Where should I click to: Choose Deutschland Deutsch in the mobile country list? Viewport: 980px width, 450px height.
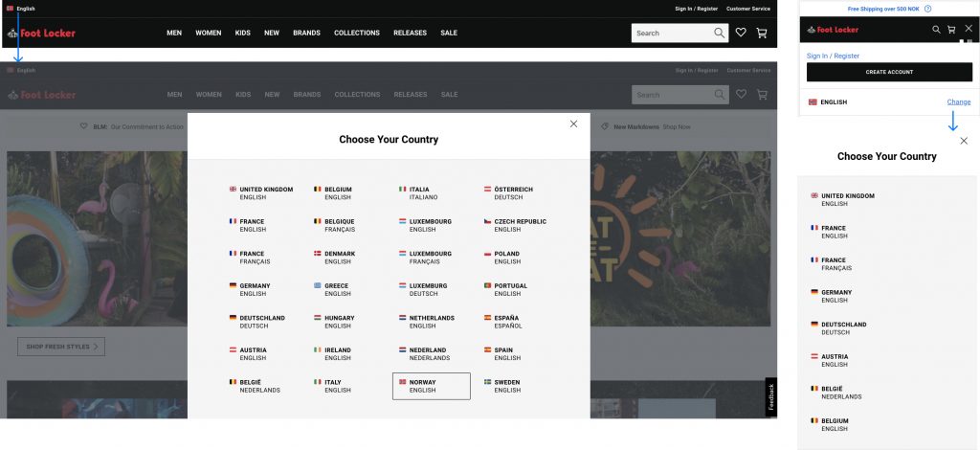[x=838, y=328]
